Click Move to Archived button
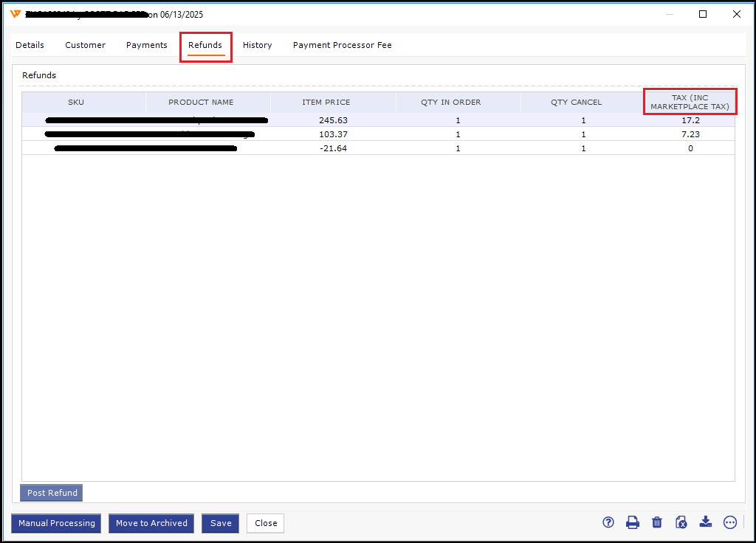The width and height of the screenshot is (756, 543). (151, 523)
